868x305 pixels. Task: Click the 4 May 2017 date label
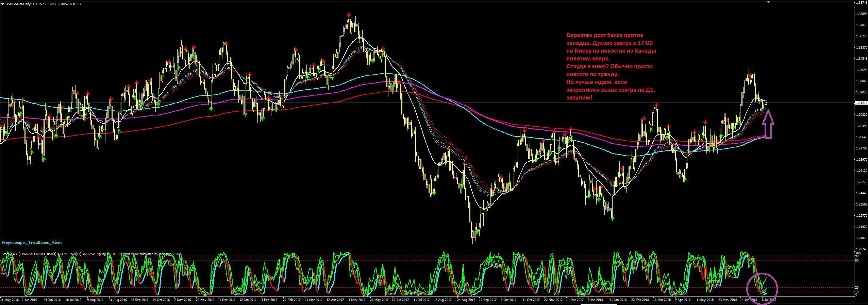coord(357,300)
